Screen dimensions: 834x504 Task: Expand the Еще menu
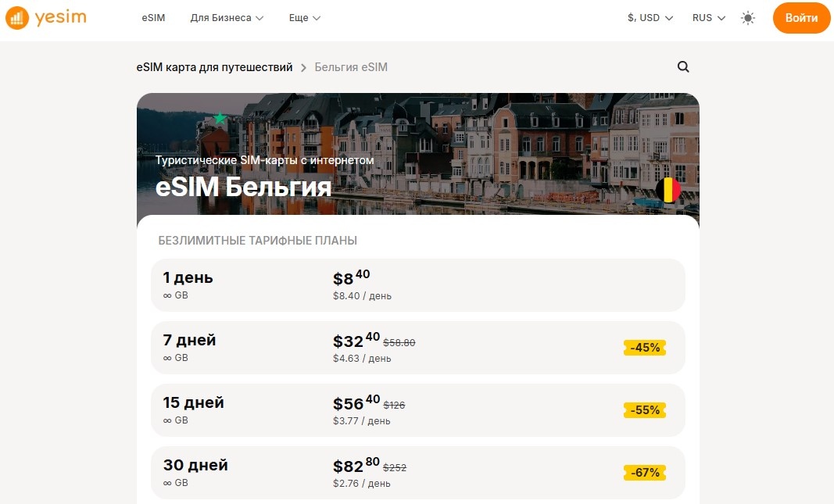[x=305, y=18]
